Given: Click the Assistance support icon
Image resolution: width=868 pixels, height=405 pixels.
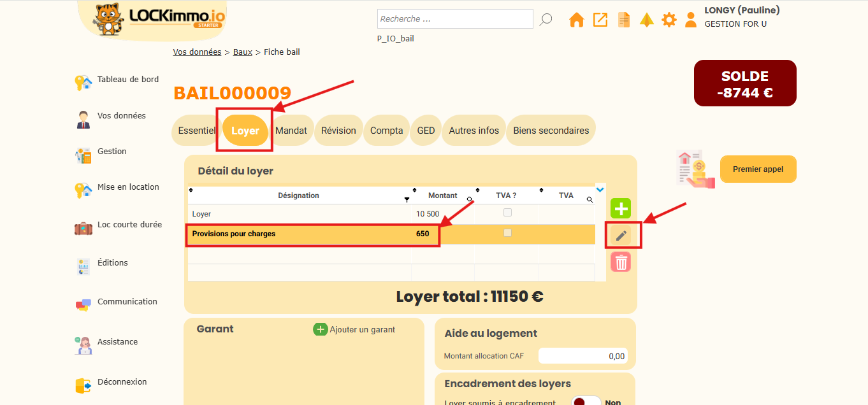Looking at the screenshot, I should tap(83, 345).
